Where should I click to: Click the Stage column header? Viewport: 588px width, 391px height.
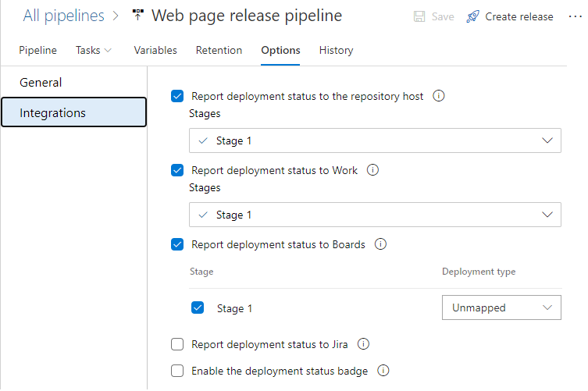click(x=201, y=272)
